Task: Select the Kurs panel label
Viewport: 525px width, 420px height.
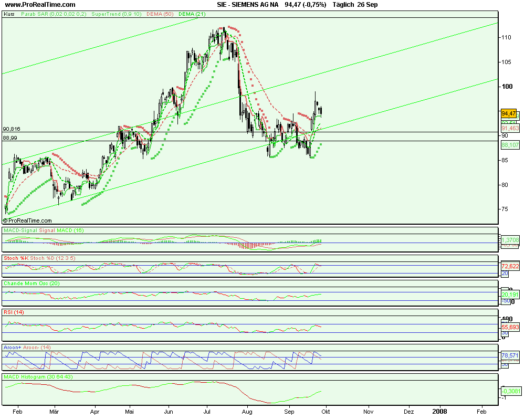Action: (9, 14)
